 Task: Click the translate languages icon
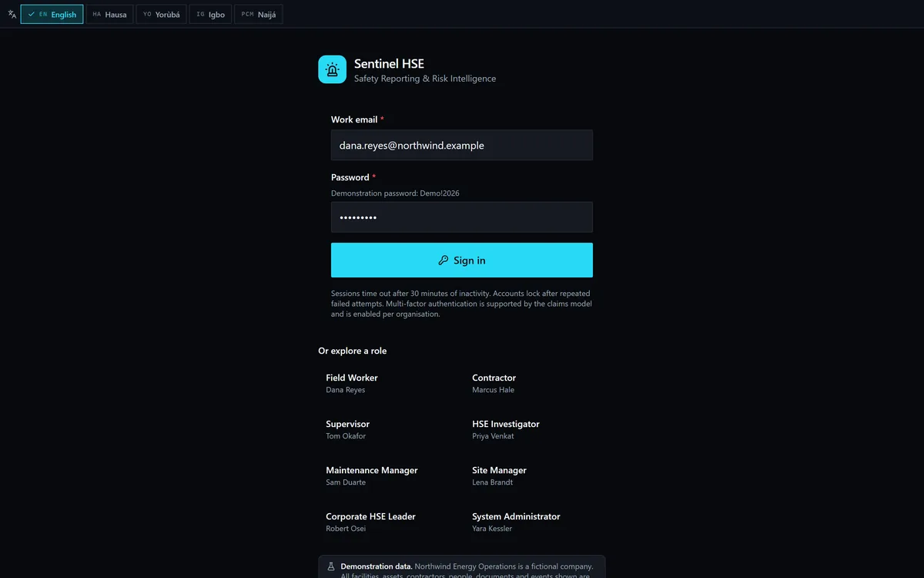[x=12, y=14]
